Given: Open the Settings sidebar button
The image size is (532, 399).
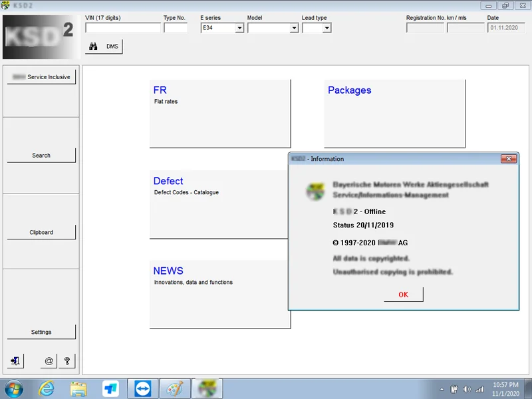Looking at the screenshot, I should click(41, 332).
